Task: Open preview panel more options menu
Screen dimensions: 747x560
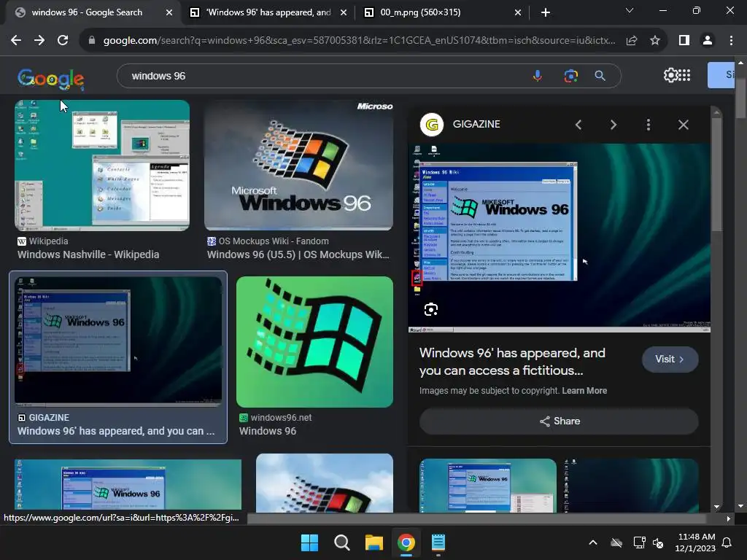Action: (x=649, y=125)
